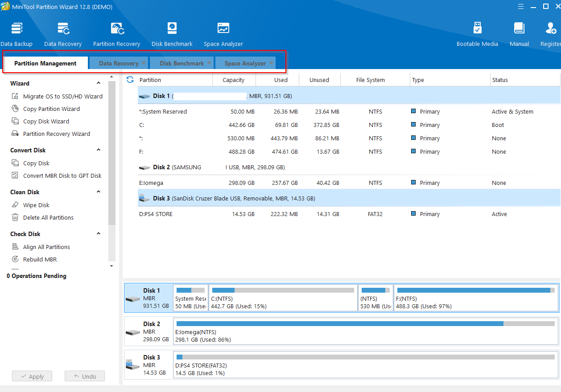Screen dimensions: 561x392
Task: Refresh the partition list
Action: tap(130, 79)
